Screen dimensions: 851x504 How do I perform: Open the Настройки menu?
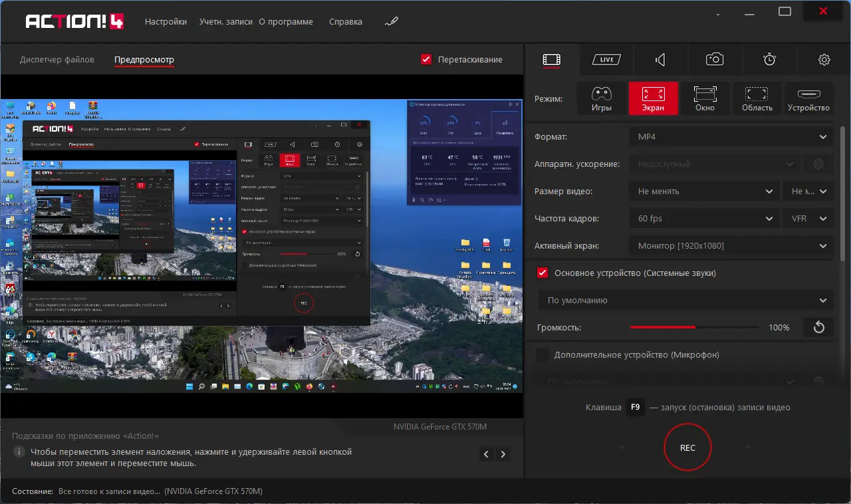point(166,21)
